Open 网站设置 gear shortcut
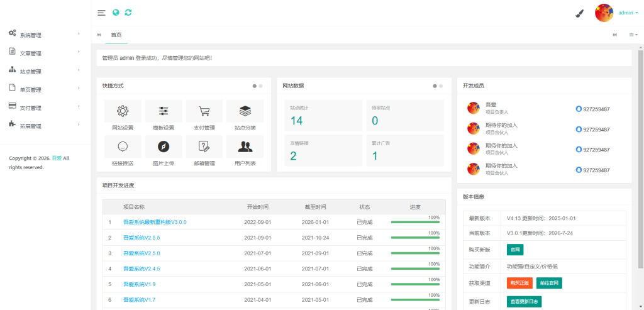 pyautogui.click(x=123, y=115)
